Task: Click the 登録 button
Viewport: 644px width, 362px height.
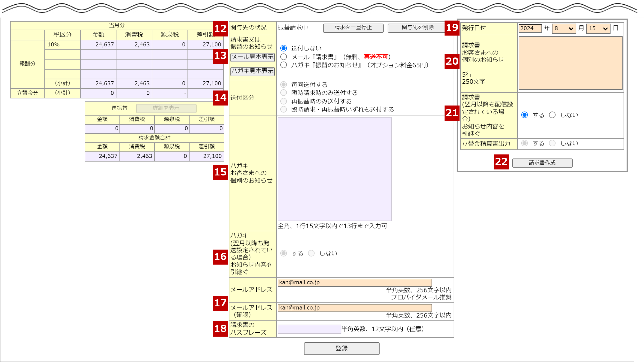Action: (341, 348)
